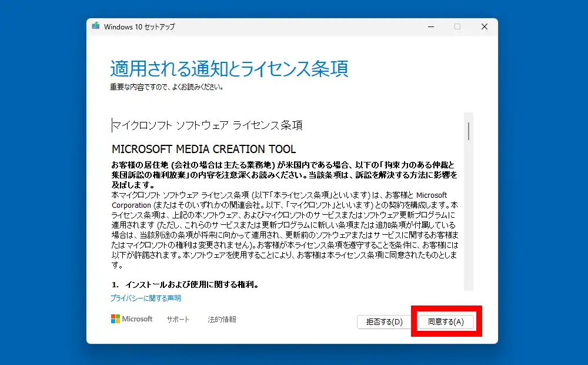This screenshot has width=588, height=365.
Task: Click the Microsoft logo in footer
Action: coord(132,319)
